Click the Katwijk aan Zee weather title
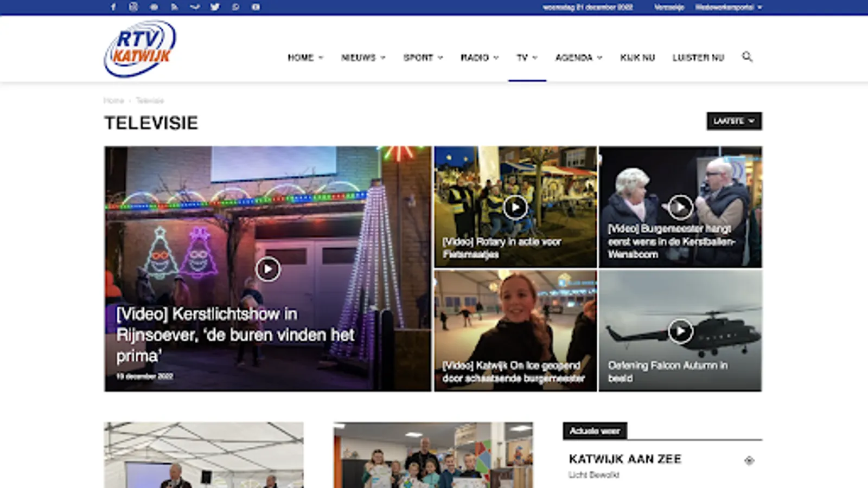 pos(625,459)
